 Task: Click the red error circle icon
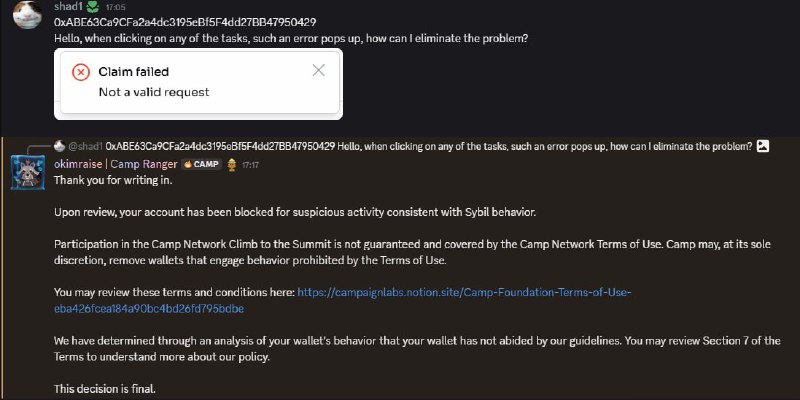pos(81,72)
